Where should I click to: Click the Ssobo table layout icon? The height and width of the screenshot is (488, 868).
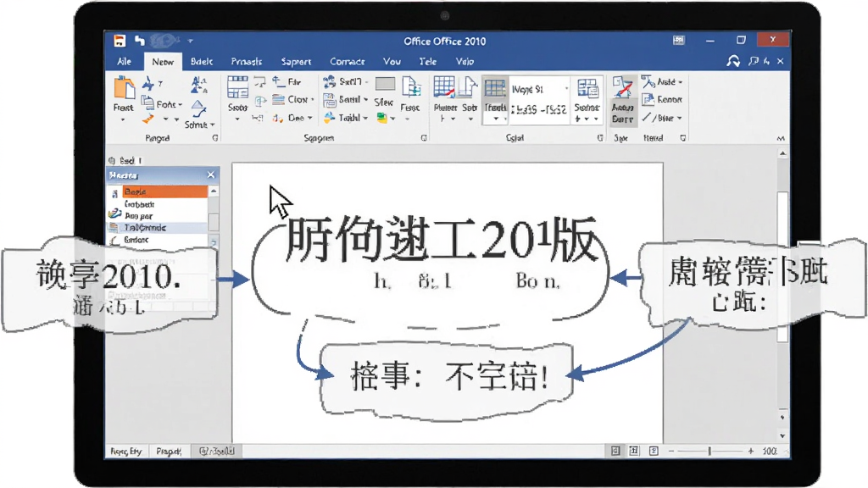(x=237, y=87)
